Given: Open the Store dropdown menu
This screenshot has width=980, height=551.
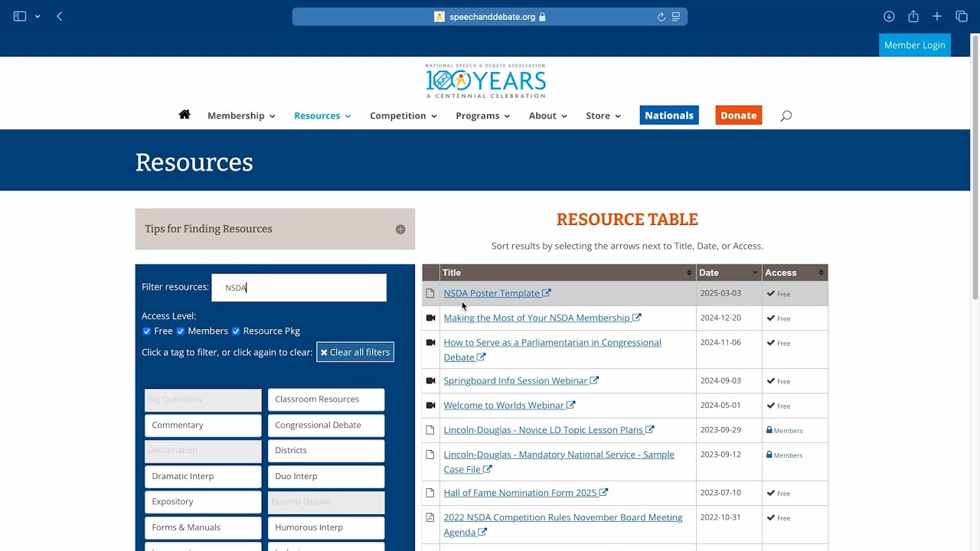Looking at the screenshot, I should (603, 116).
